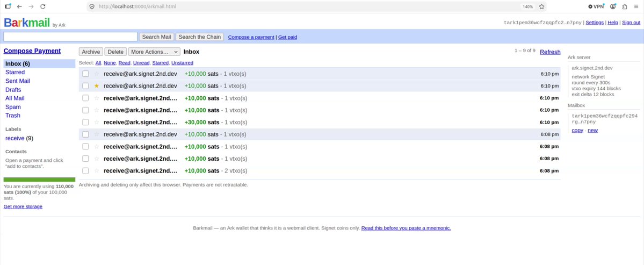Tick the checkbox of the read 6:08 pm payment
The height and width of the screenshot is (265, 644).
(x=85, y=134)
